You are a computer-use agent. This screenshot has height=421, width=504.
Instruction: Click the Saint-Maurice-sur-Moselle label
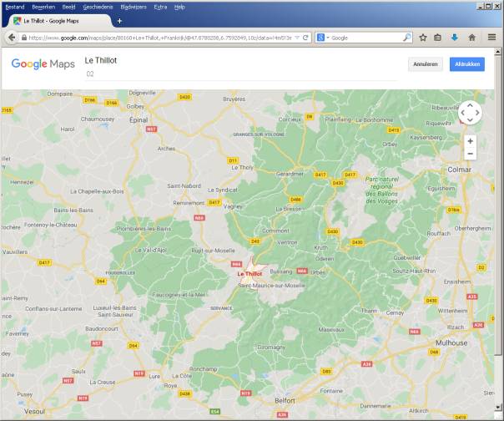[x=271, y=285]
